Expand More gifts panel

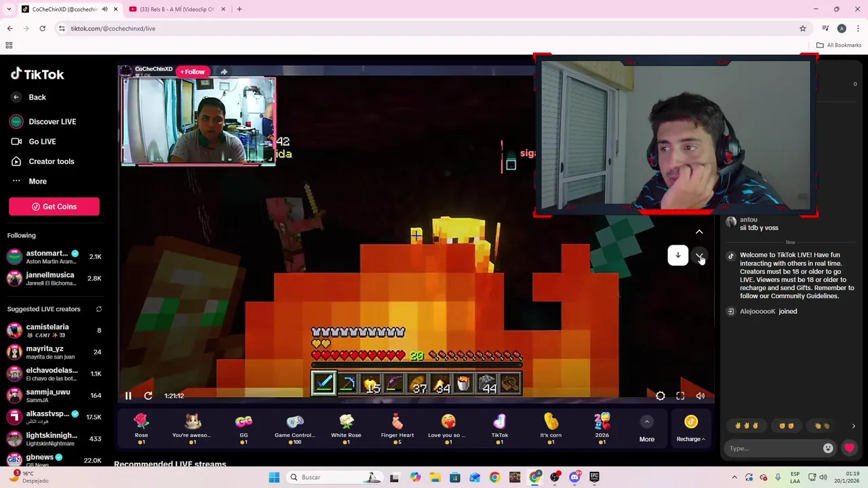[x=647, y=430]
